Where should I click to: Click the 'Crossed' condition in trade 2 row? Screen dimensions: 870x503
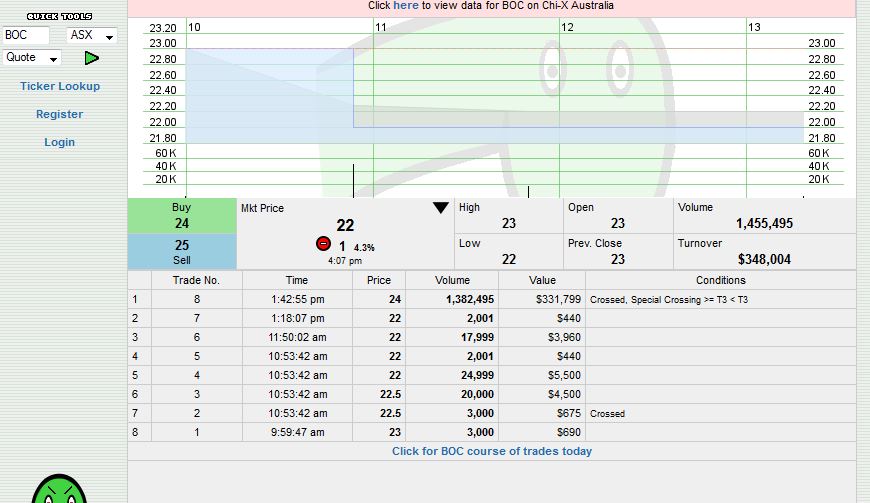click(x=607, y=414)
